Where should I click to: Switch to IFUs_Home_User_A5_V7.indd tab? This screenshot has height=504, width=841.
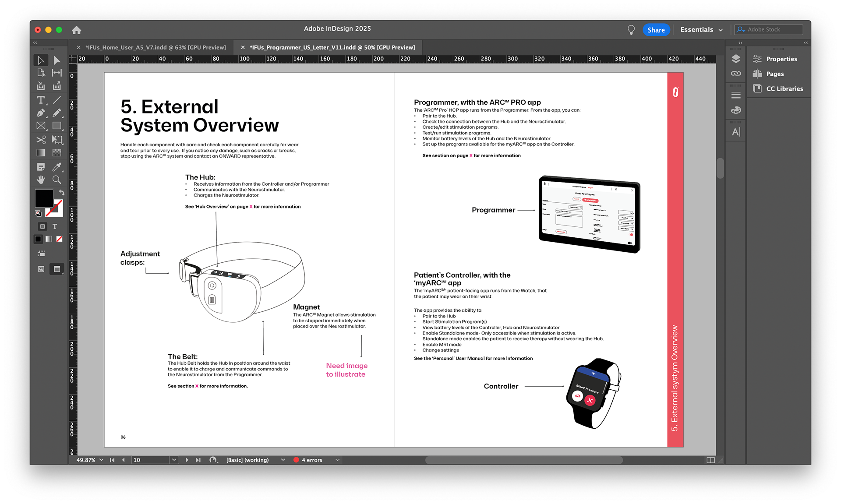pyautogui.click(x=155, y=47)
